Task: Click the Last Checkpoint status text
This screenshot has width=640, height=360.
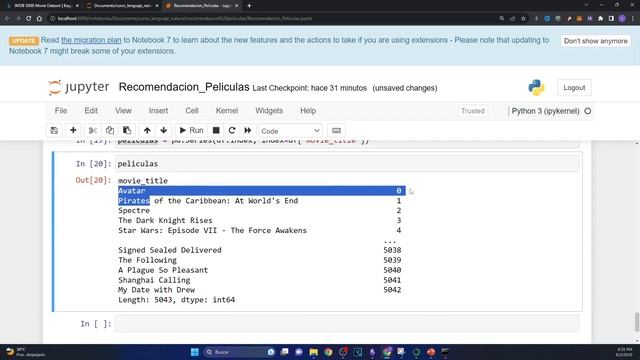Action: click(x=309, y=88)
